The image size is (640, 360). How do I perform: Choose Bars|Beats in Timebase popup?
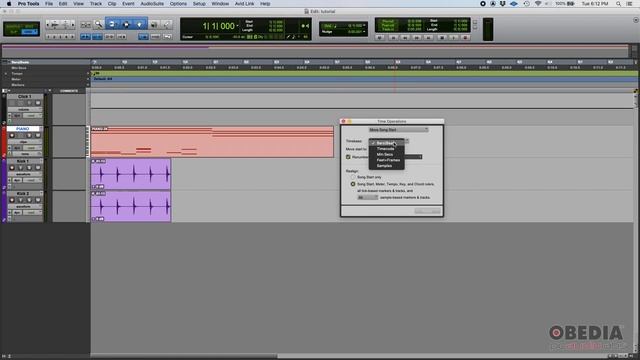pos(387,143)
